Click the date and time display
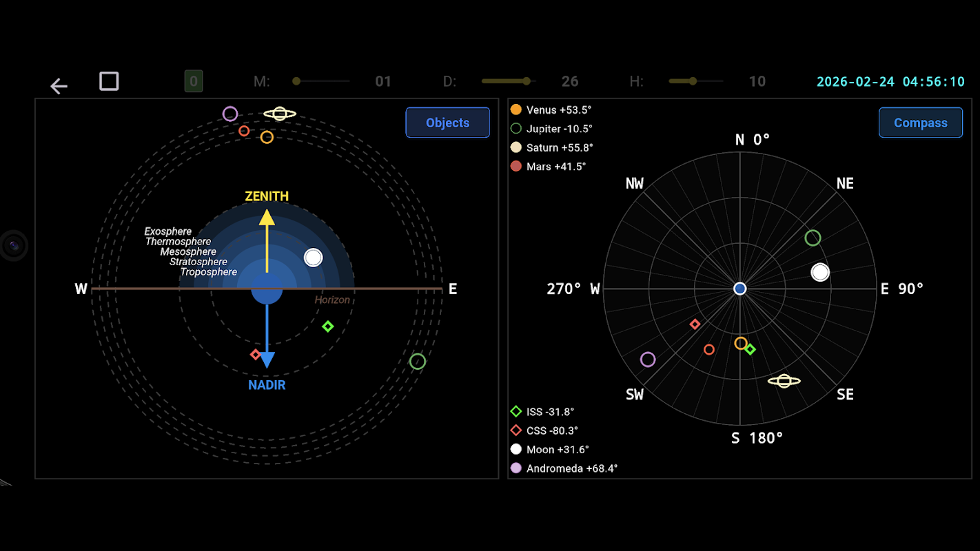The image size is (980, 551). pyautogui.click(x=891, y=81)
